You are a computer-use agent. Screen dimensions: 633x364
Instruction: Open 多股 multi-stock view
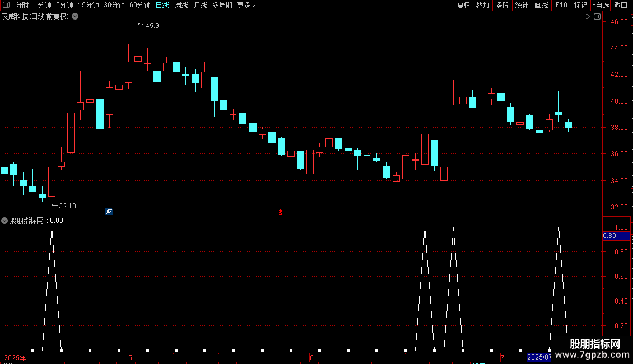pos(502,5)
